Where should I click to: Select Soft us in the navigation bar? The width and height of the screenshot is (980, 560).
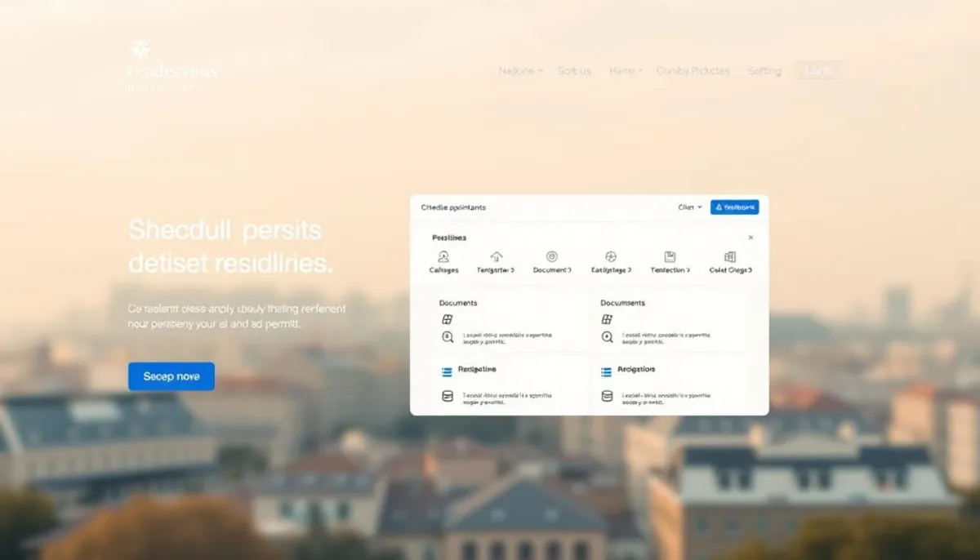(574, 71)
